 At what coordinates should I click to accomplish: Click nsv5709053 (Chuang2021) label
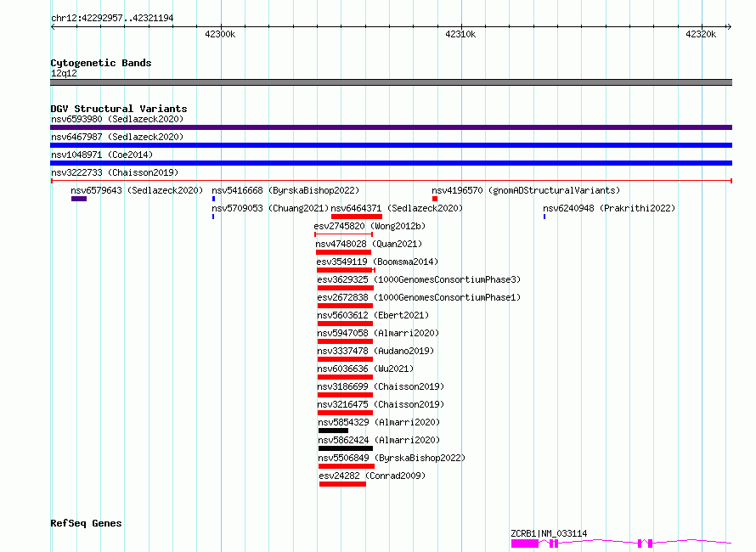coord(270,208)
